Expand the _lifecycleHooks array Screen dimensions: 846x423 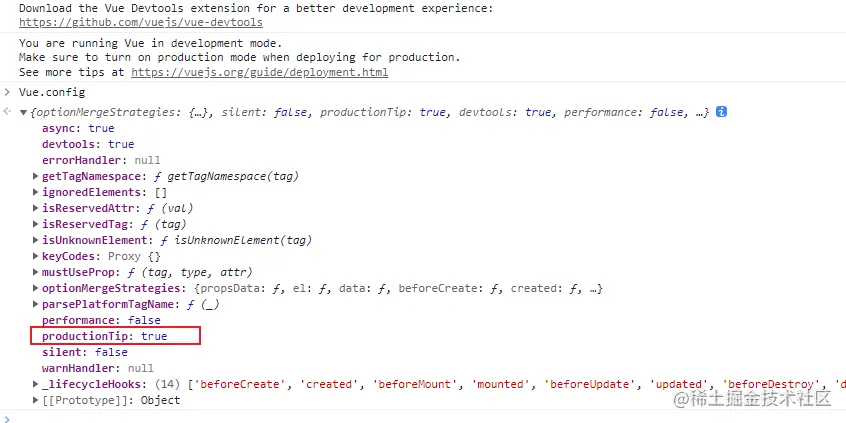[36, 384]
